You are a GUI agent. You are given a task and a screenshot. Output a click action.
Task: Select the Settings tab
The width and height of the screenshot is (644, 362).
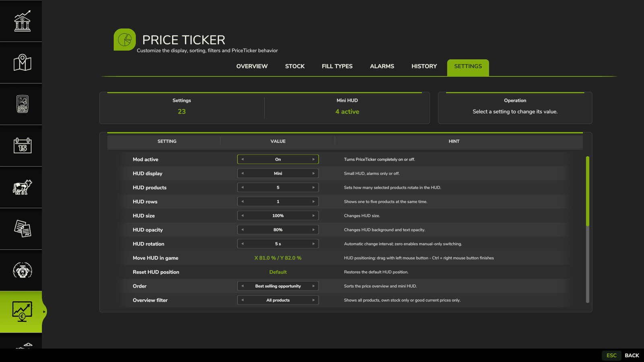tap(468, 68)
